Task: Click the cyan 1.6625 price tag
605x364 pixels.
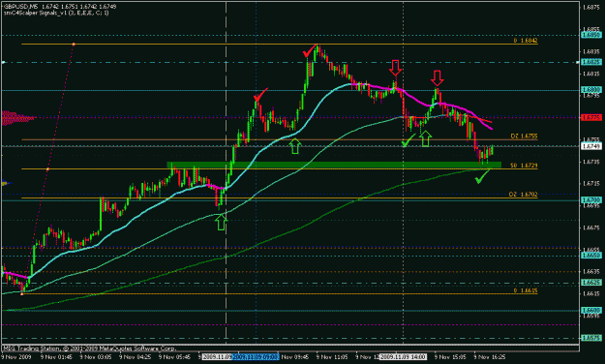Action: [x=590, y=283]
